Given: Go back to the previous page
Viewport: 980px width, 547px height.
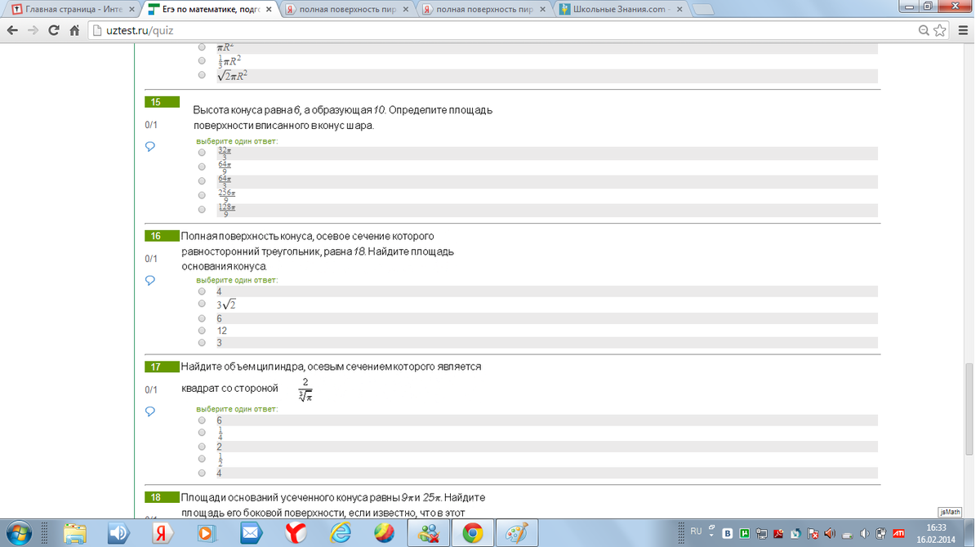Looking at the screenshot, I should click(x=12, y=30).
